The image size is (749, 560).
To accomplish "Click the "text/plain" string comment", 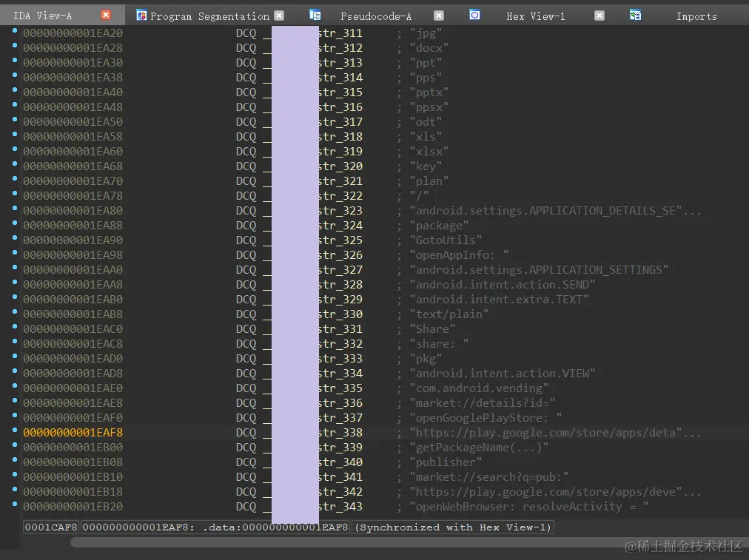I will tap(449, 314).
